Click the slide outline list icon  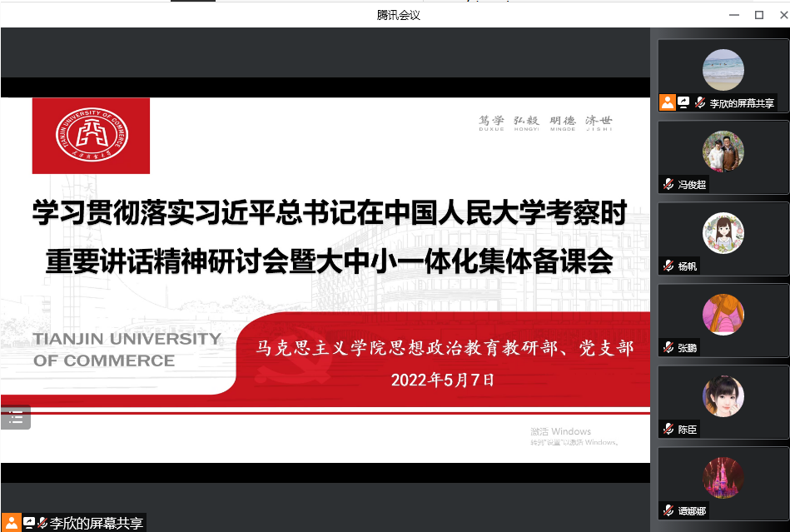click(15, 418)
